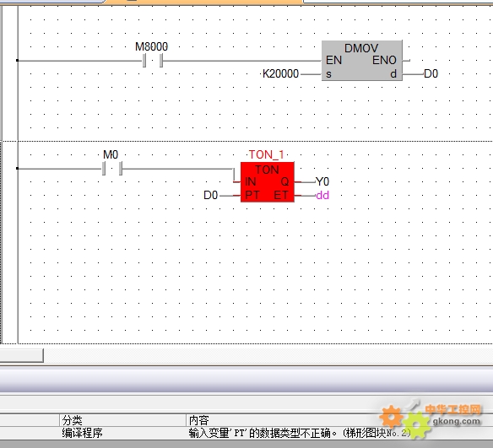Click the D0 variable on PT input
Viewport: 493px width, 448px height.
(x=211, y=195)
